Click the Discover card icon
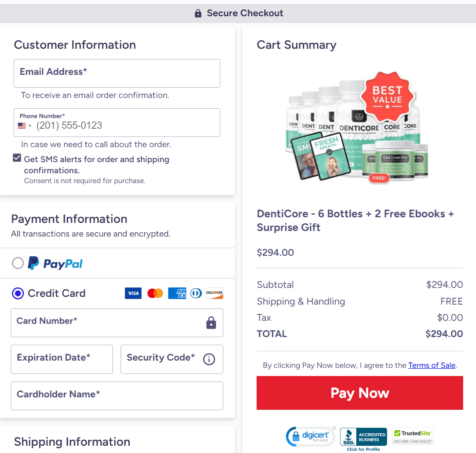476x453 pixels. tap(214, 293)
